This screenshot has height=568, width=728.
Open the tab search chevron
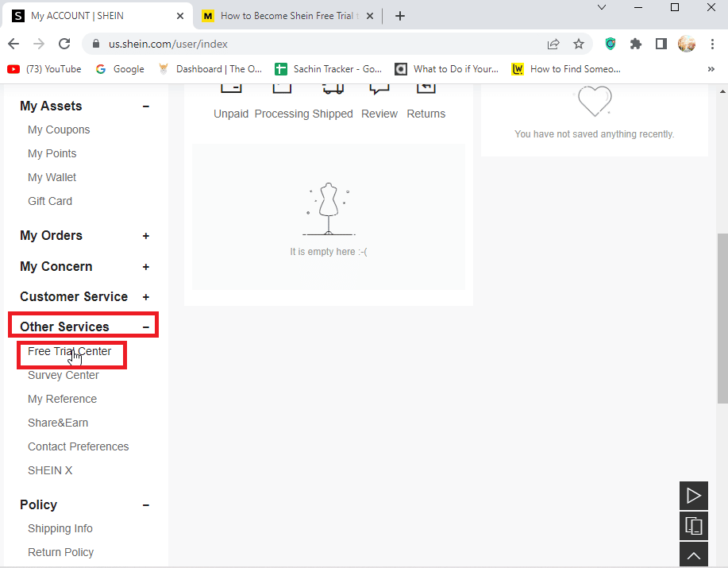tap(602, 7)
